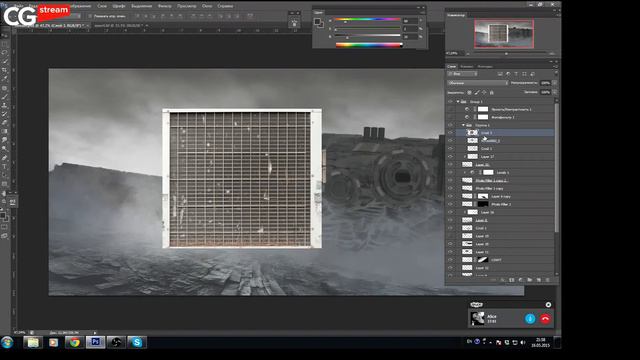Select the Pen tool
Image resolution: width=640 pixels, height=360 pixels.
point(5,158)
